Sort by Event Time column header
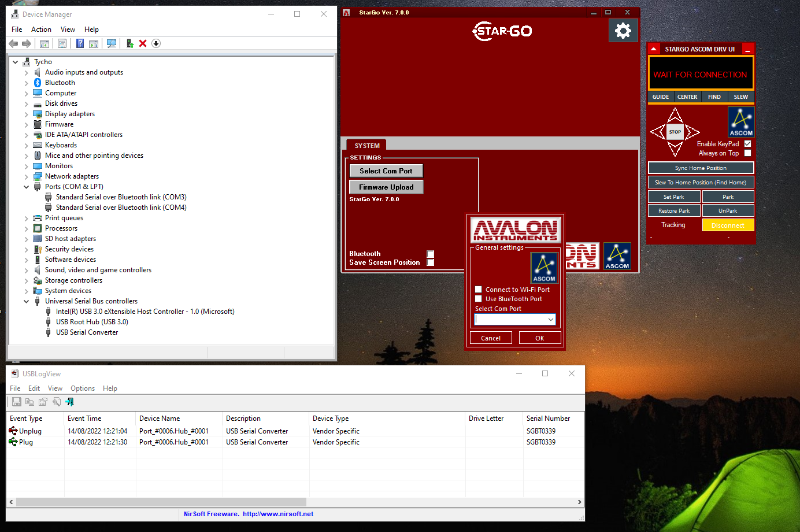The width and height of the screenshot is (800, 532). (x=100, y=418)
